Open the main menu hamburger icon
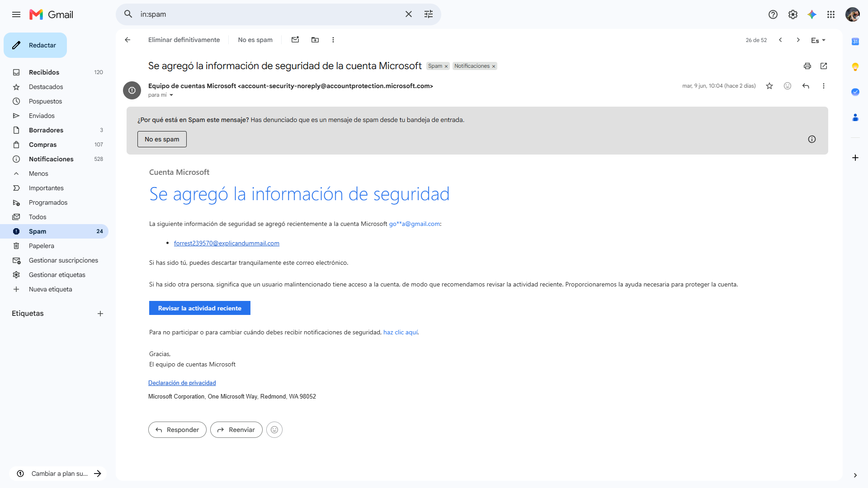This screenshot has width=868, height=488. [16, 14]
